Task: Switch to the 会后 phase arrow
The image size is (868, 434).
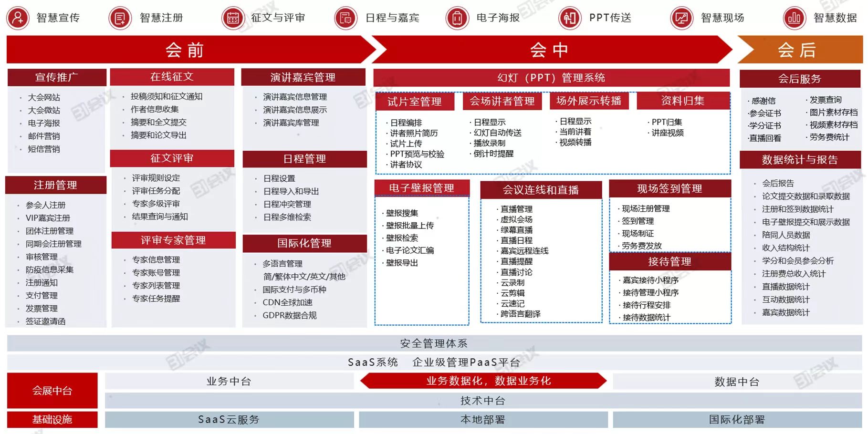Action: (x=798, y=50)
